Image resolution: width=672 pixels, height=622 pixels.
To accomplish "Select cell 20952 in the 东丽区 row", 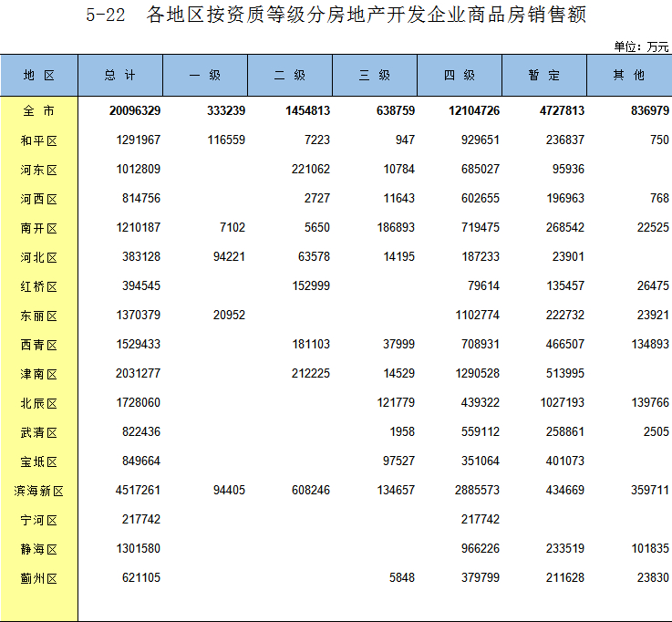I will coord(229,315).
